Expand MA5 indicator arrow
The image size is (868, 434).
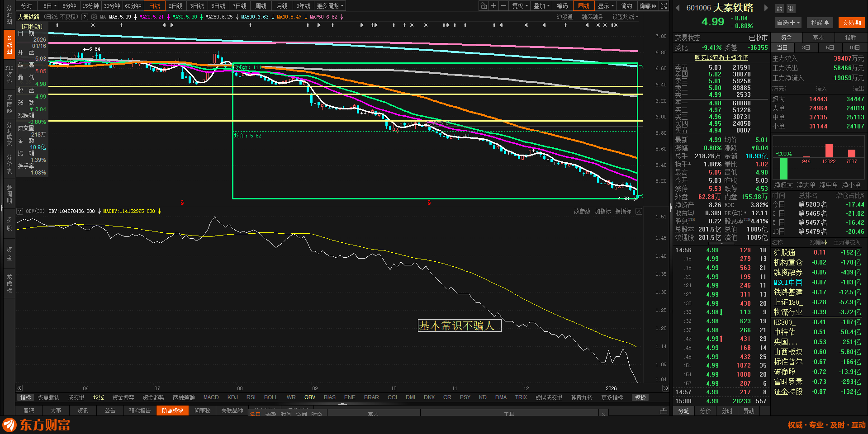point(135,17)
